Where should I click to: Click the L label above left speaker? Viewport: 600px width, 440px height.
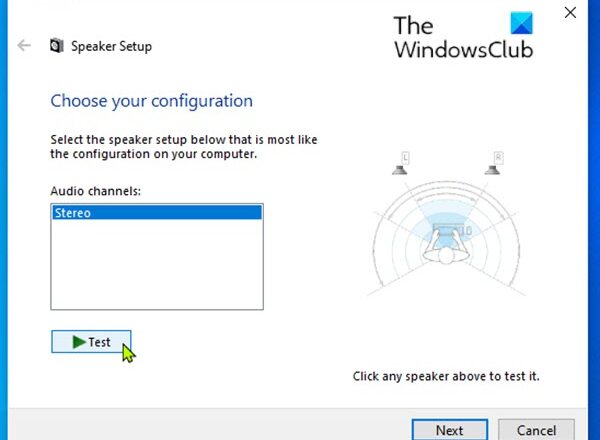point(405,157)
